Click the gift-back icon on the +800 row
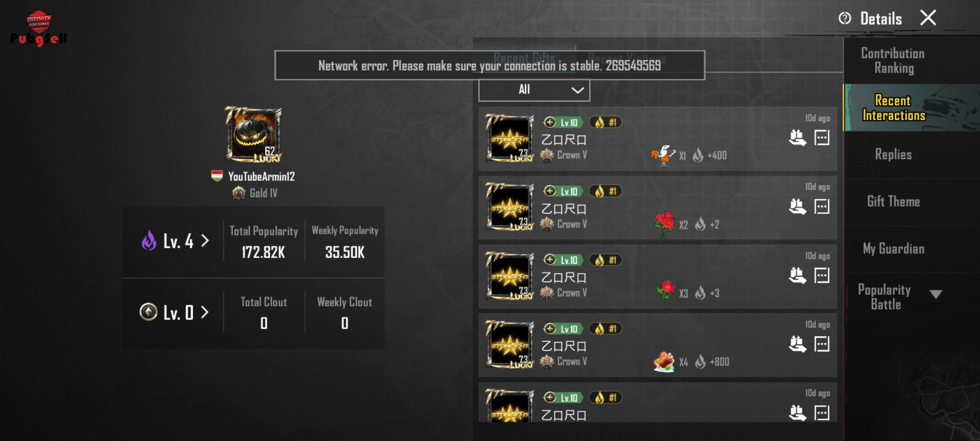980x441 pixels. click(x=797, y=344)
